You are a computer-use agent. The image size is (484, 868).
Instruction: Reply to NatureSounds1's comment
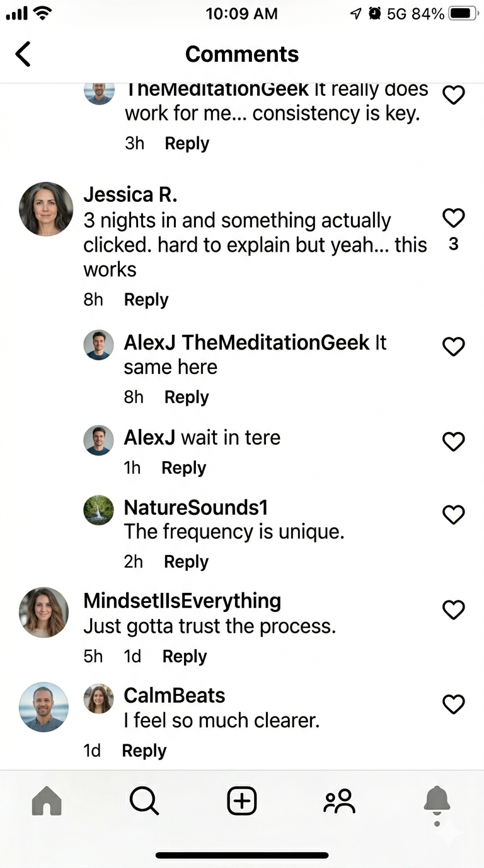point(186,561)
